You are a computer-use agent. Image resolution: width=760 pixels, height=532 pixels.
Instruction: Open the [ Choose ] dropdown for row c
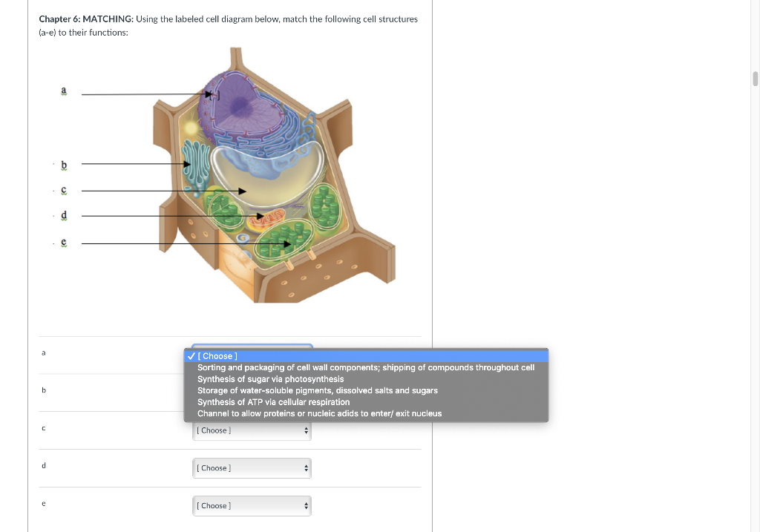click(x=252, y=430)
